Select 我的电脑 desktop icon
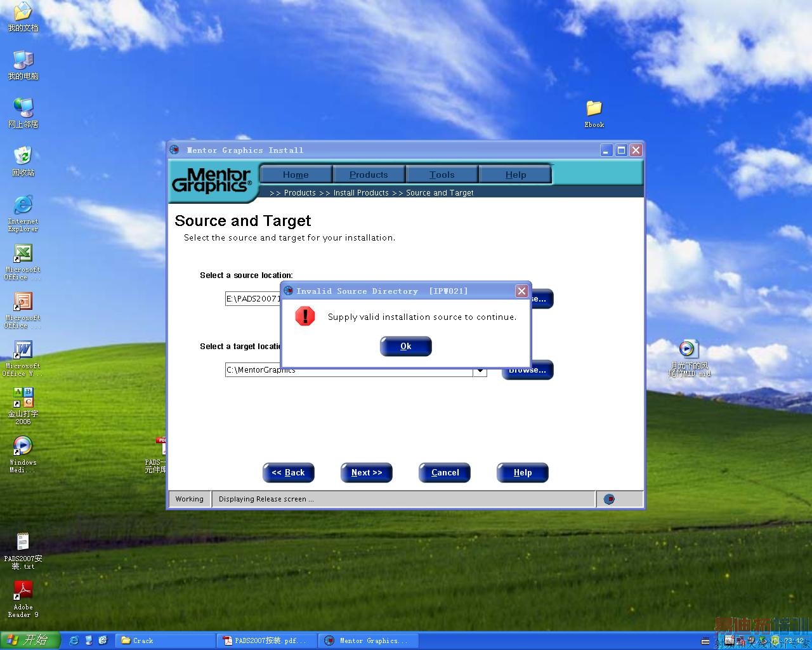The image size is (812, 650). point(23,65)
